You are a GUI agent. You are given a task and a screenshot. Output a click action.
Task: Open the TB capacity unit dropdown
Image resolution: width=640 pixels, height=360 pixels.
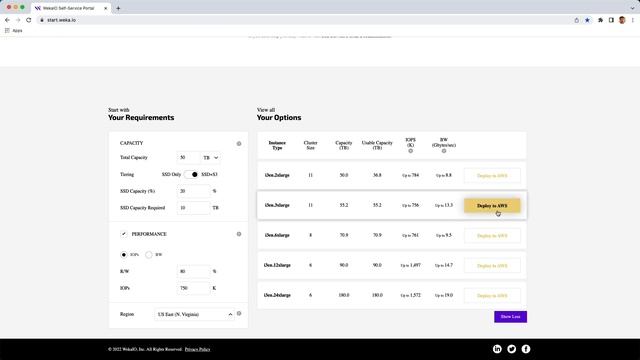[211, 158]
